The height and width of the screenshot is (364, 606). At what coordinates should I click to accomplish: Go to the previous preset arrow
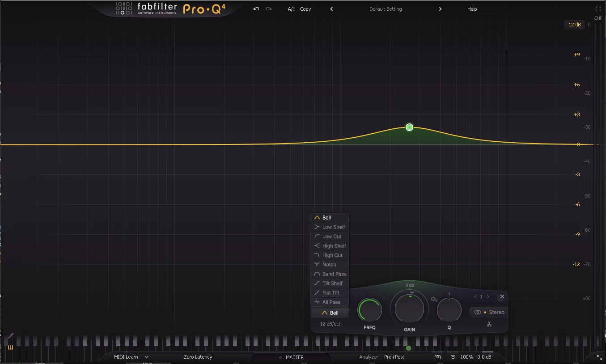tap(331, 9)
